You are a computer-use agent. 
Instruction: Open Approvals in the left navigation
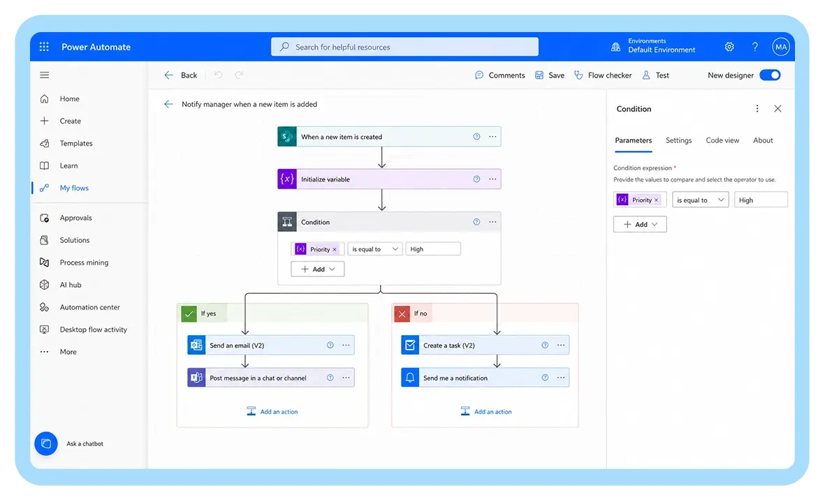[x=75, y=218]
